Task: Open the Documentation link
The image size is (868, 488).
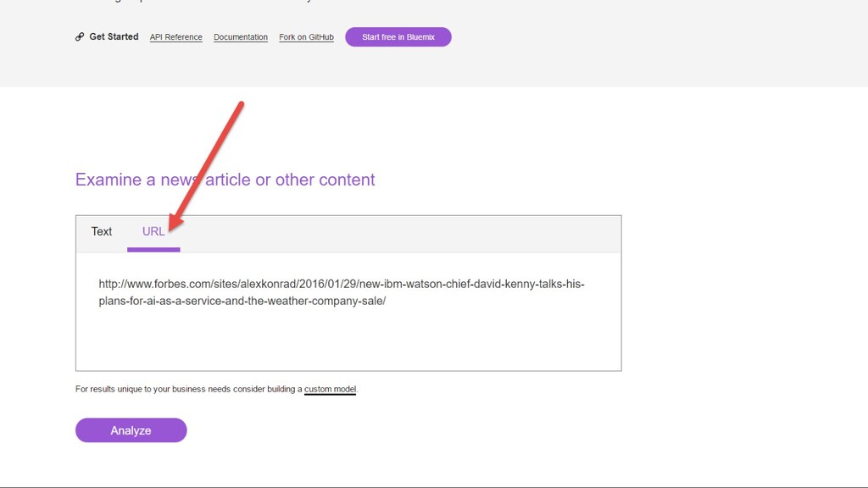Action: [240, 37]
